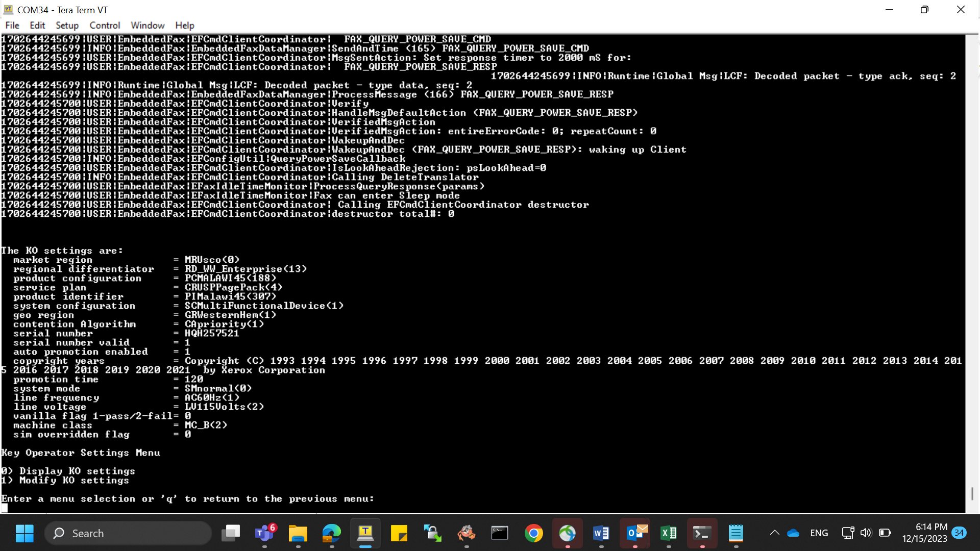Viewport: 980px width, 551px height.
Task: Click the Tera Term title bar icon
Action: [x=8, y=9]
